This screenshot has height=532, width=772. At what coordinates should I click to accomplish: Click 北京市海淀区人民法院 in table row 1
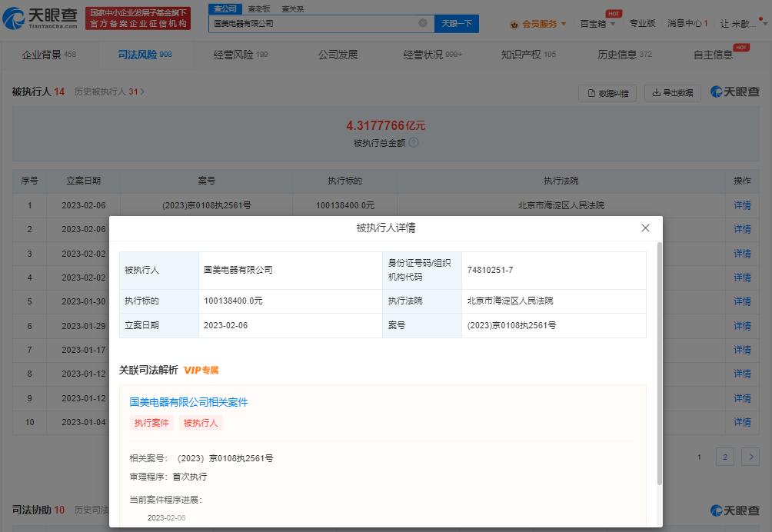point(561,205)
